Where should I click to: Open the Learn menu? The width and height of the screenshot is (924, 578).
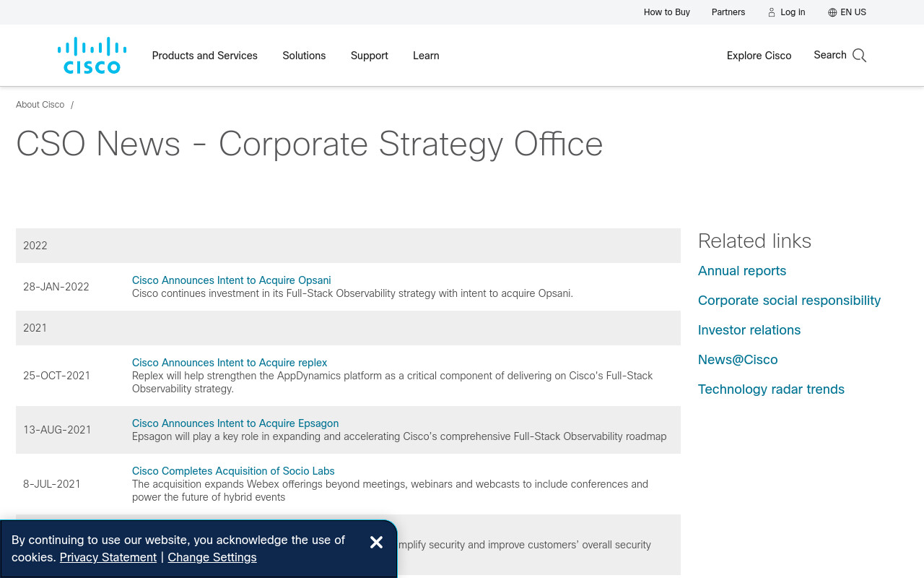click(x=426, y=56)
